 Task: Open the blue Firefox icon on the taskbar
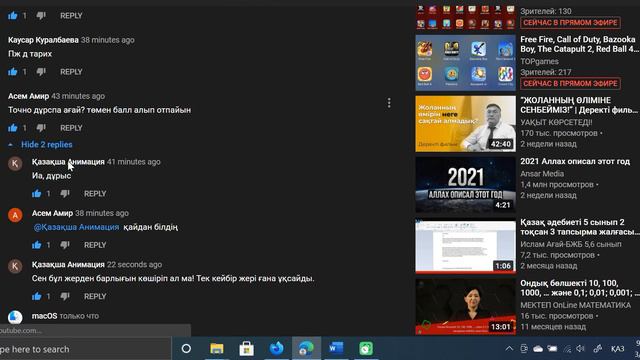pyautogui.click(x=276, y=349)
